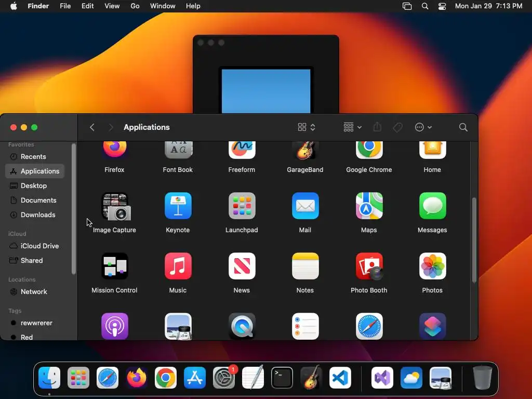The height and width of the screenshot is (399, 532).
Task: Open the Messages app icon
Action: pos(432,206)
